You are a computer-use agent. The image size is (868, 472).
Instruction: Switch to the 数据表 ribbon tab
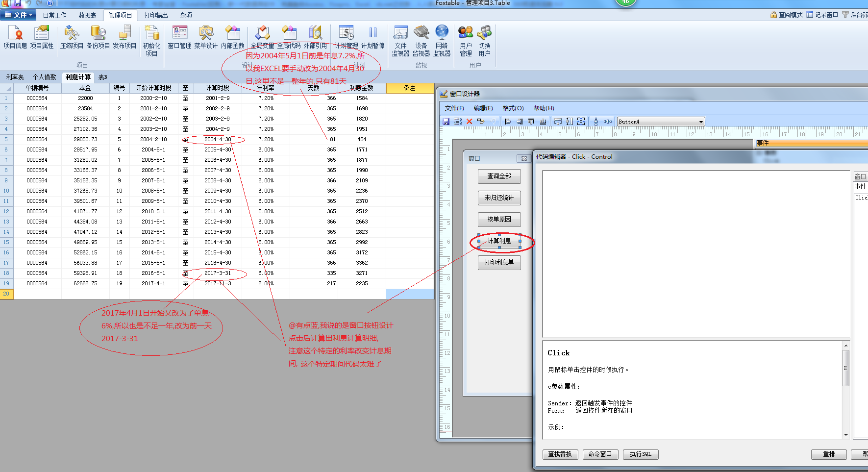click(x=87, y=15)
